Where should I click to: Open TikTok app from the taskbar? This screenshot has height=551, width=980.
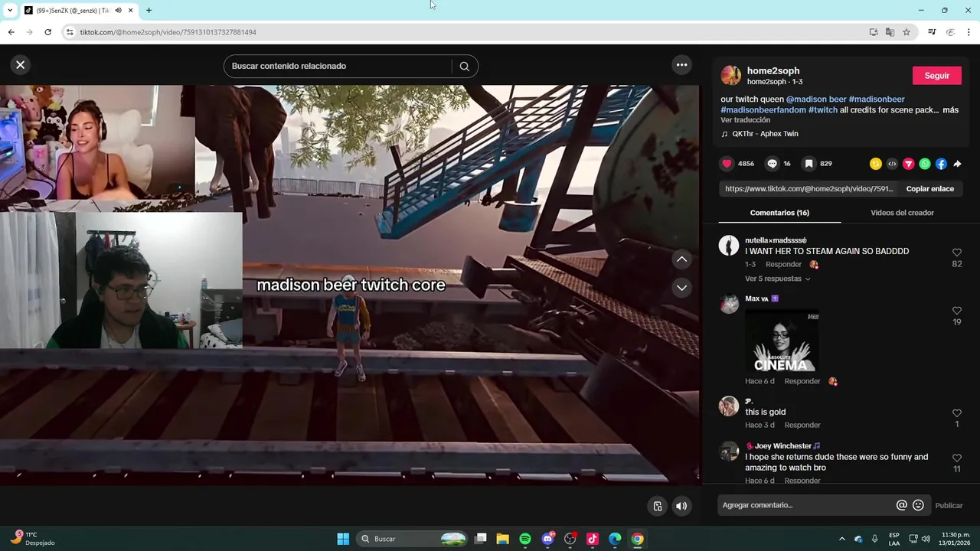click(x=593, y=539)
